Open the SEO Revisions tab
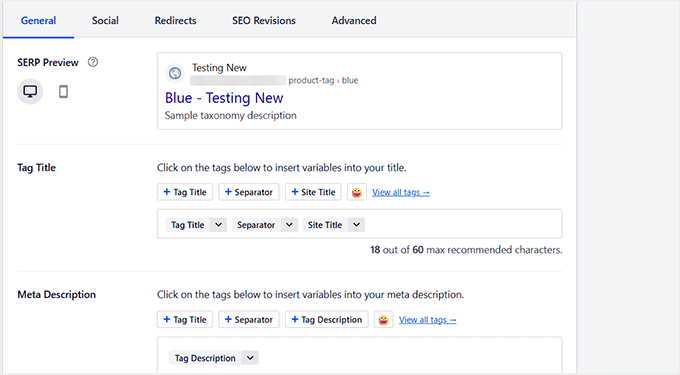Viewport: 680px width, 375px height. [x=264, y=20]
